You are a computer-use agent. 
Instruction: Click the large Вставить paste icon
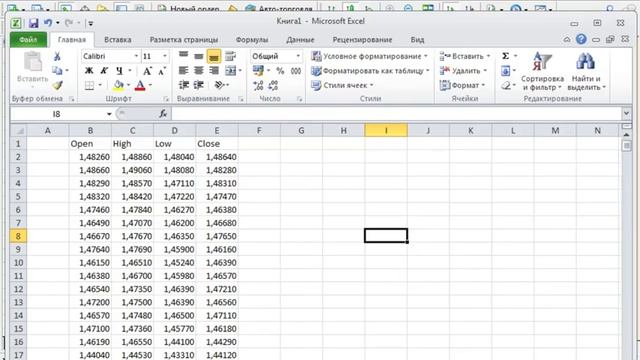[32, 61]
